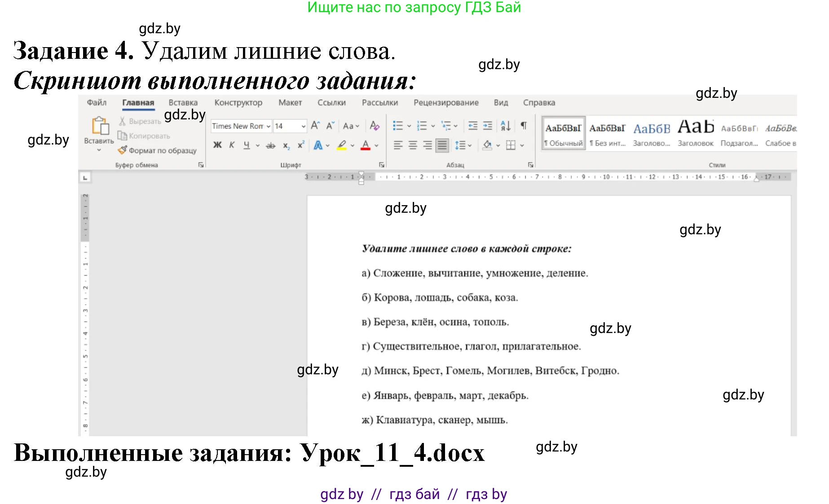The height and width of the screenshot is (504, 829).
Task: Toggle show paragraph marks (¶)
Action: [x=524, y=125]
